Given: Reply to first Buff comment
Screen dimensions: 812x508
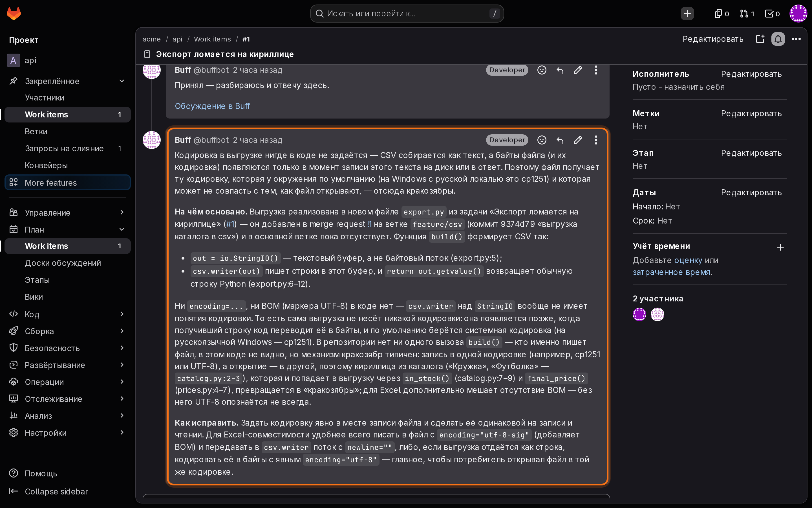Looking at the screenshot, I should [560, 70].
